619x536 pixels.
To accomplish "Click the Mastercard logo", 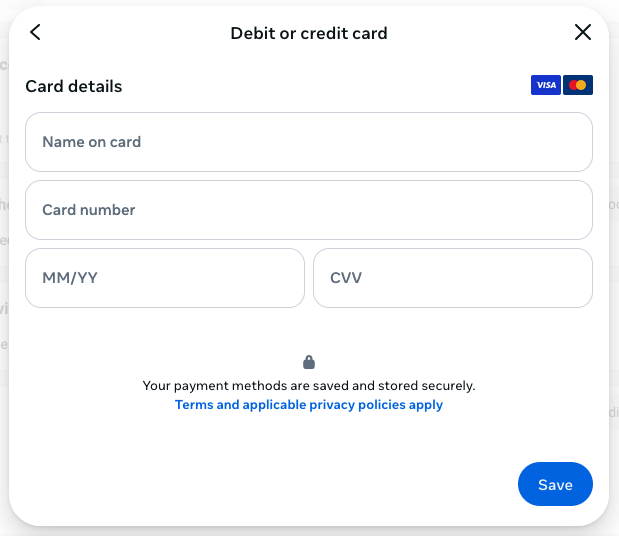I will [x=578, y=85].
